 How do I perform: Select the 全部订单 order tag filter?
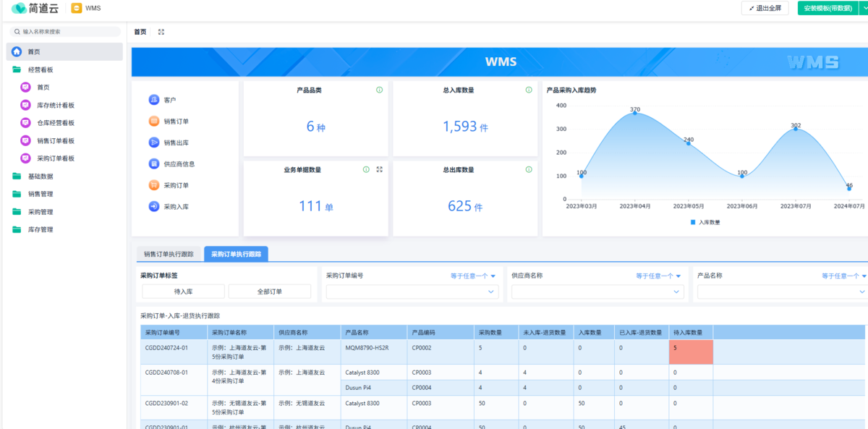point(269,292)
